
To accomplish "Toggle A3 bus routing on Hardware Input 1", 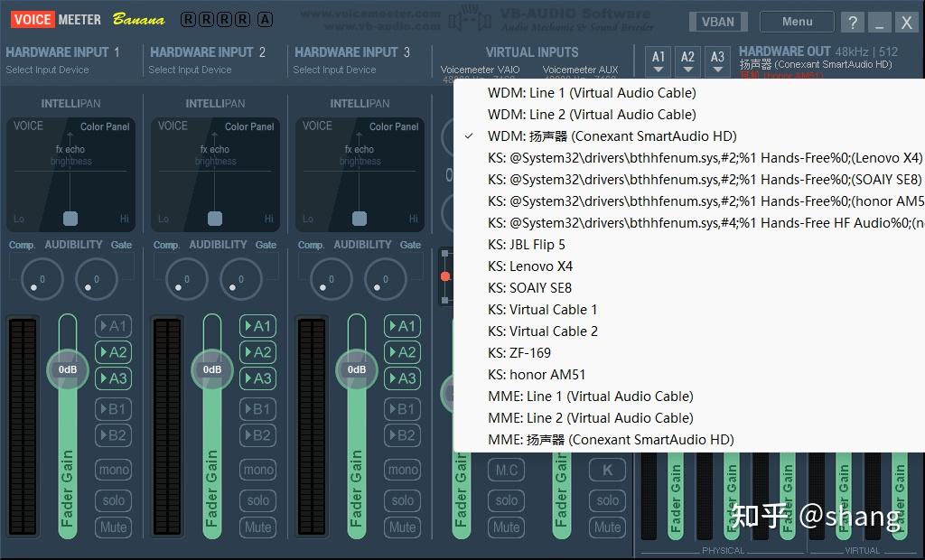I will 113,378.
